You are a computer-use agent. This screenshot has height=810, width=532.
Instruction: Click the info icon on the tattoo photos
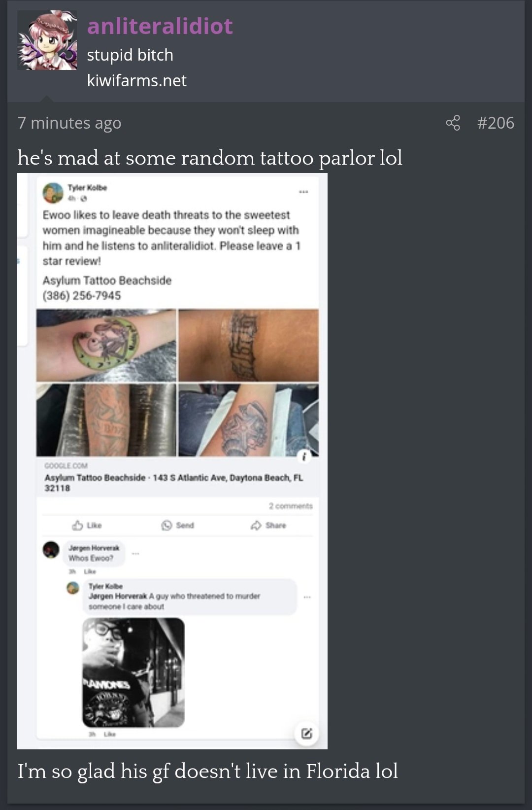point(304,457)
